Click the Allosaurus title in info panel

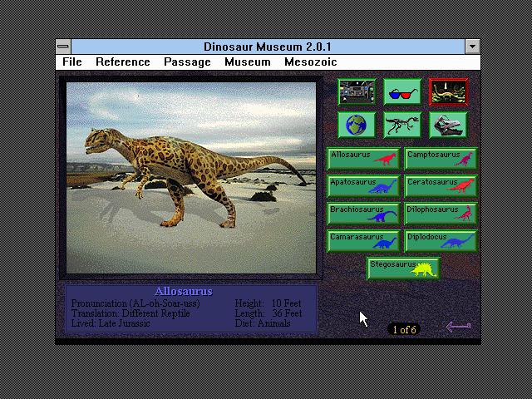coord(184,291)
